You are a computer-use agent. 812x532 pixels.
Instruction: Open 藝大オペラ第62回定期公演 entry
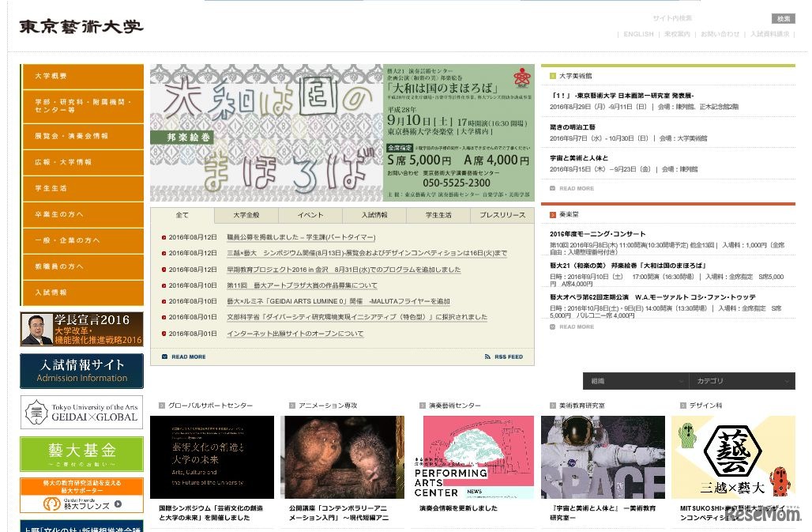pyautogui.click(x=652, y=297)
